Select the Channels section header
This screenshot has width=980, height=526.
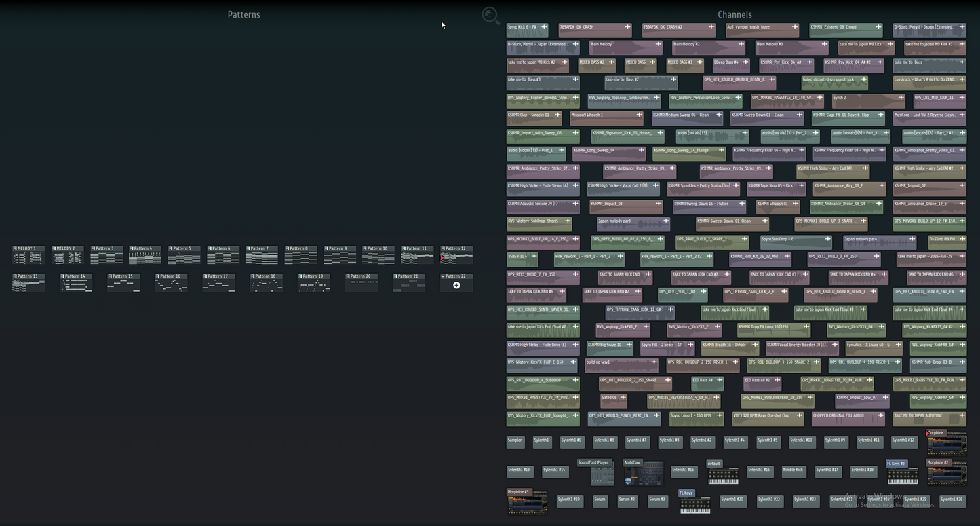734,14
